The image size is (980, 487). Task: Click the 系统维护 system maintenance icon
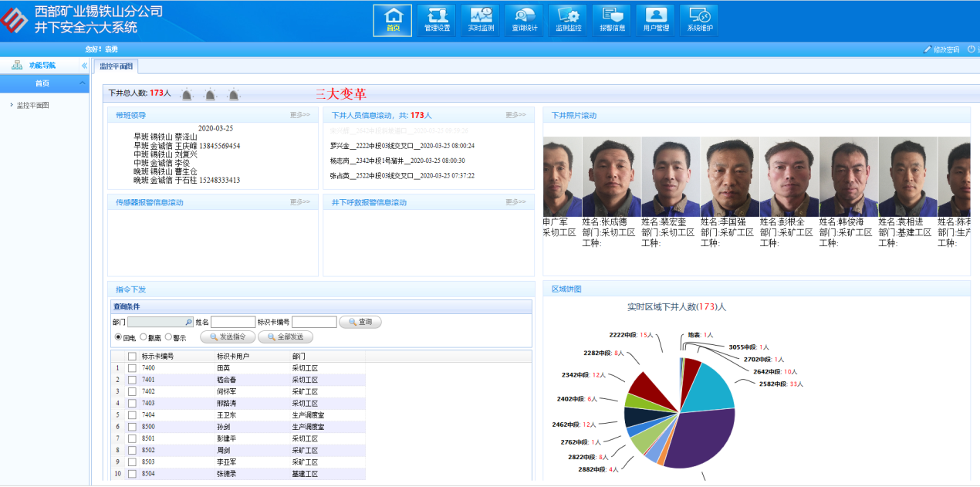700,20
